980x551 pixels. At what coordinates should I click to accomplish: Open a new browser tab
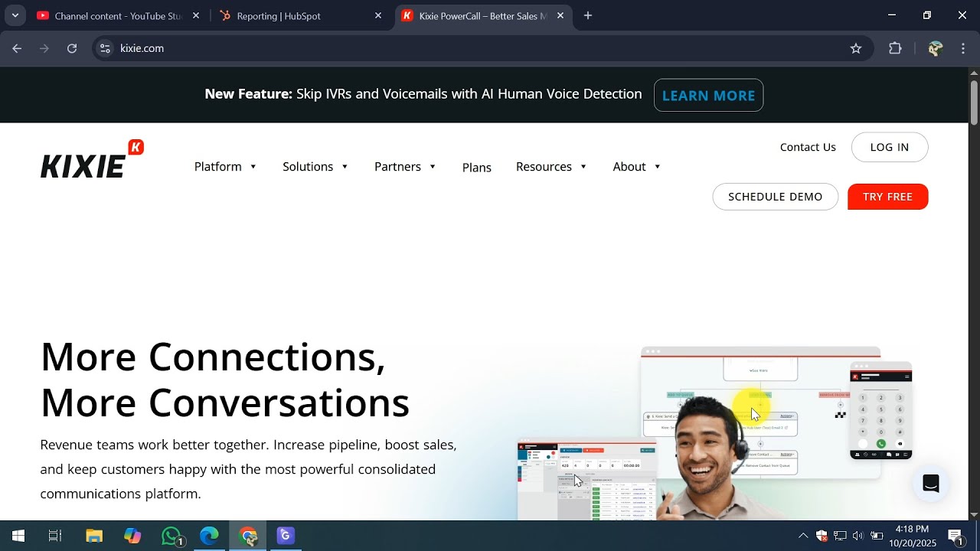coord(588,15)
